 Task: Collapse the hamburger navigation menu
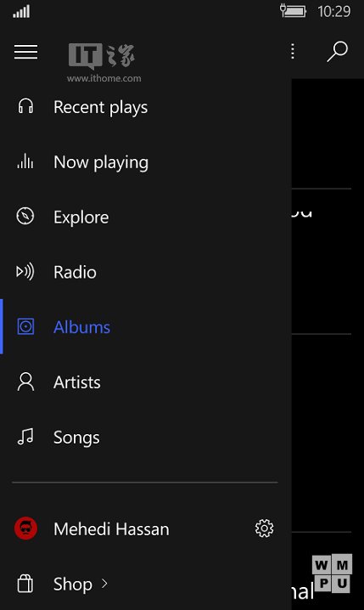pyautogui.click(x=25, y=52)
